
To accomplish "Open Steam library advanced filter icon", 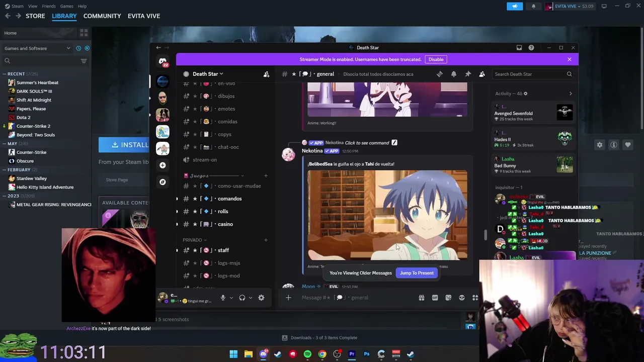I will [x=84, y=61].
